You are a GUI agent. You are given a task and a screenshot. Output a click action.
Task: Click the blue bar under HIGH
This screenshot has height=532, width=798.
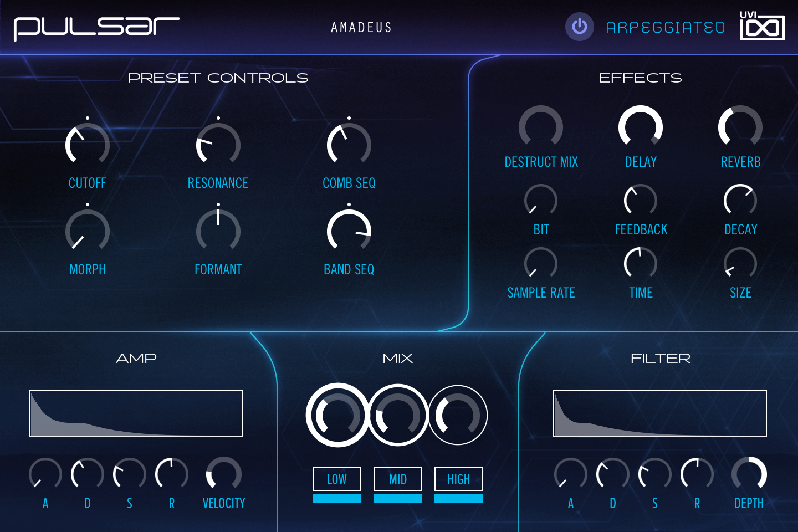pyautogui.click(x=459, y=499)
